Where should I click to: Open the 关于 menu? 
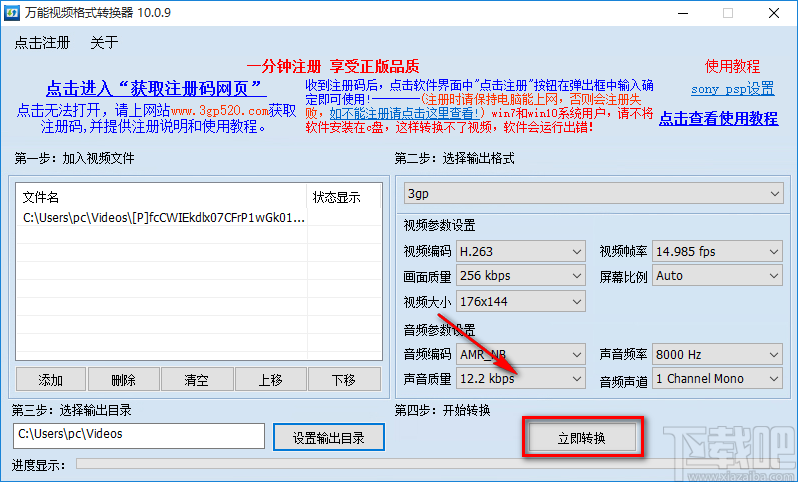tap(104, 43)
